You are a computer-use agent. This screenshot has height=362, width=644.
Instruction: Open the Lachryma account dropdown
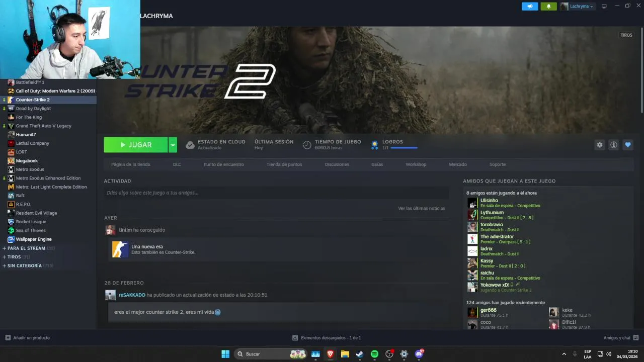pyautogui.click(x=578, y=6)
